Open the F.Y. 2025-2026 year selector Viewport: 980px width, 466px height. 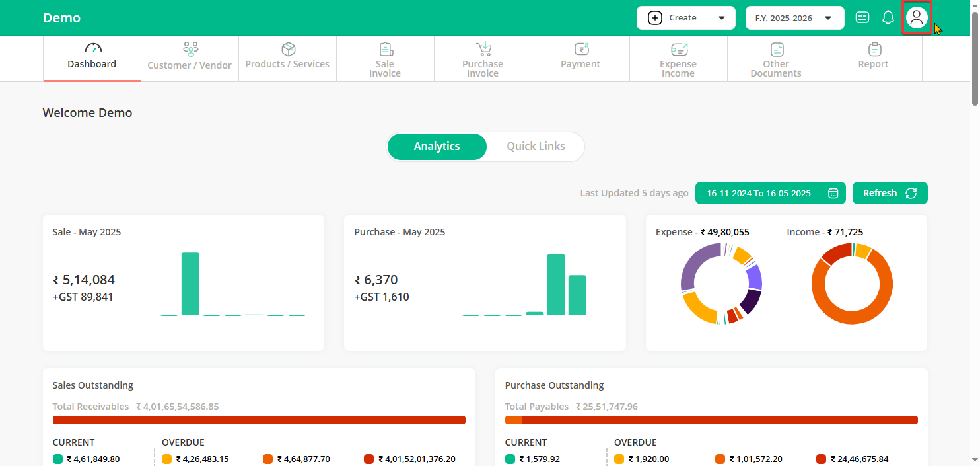click(x=794, y=18)
